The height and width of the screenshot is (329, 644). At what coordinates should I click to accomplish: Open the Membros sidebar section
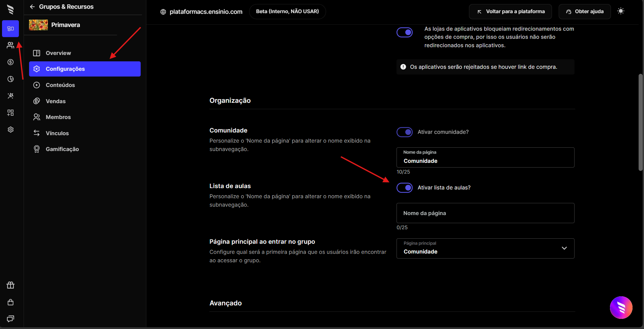[x=58, y=117]
